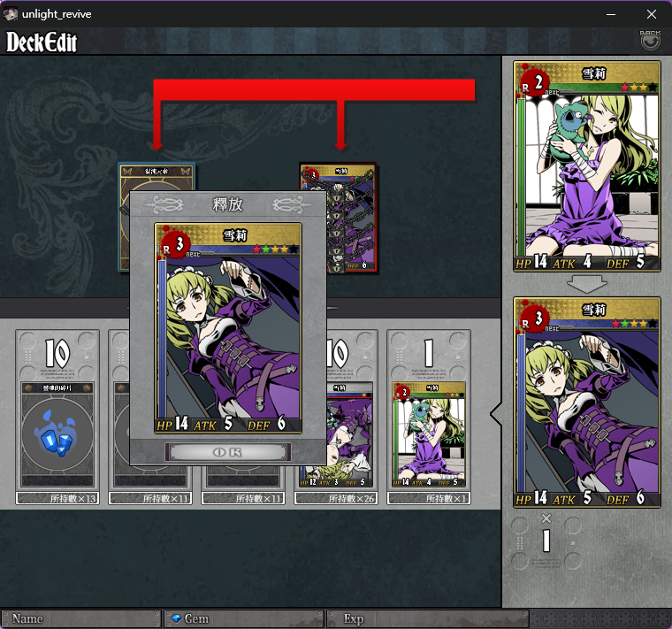Viewport: 672px width, 629px height.
Task: Click the DeckEdit title logo
Action: coord(42,42)
